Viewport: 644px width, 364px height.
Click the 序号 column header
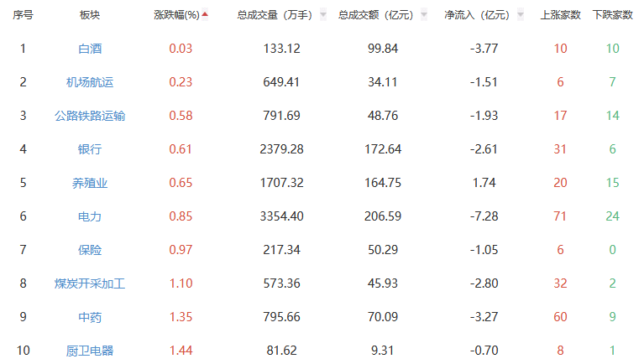tap(23, 15)
